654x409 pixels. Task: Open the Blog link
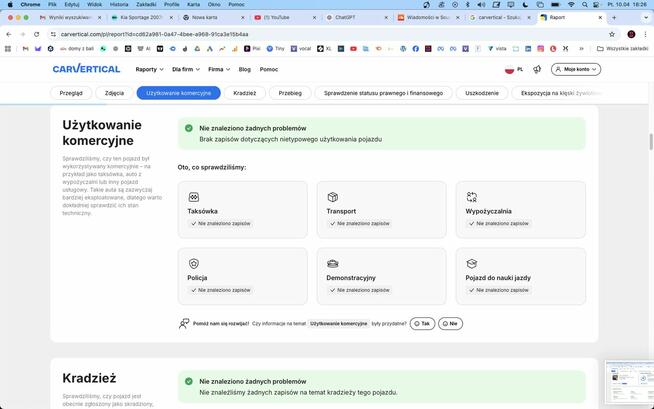pos(244,69)
